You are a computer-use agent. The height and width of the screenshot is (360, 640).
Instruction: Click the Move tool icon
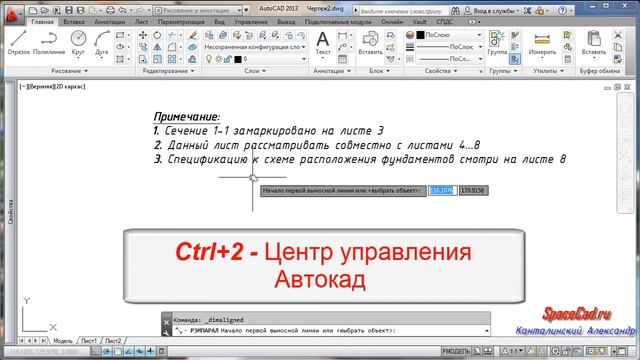pyautogui.click(x=142, y=35)
